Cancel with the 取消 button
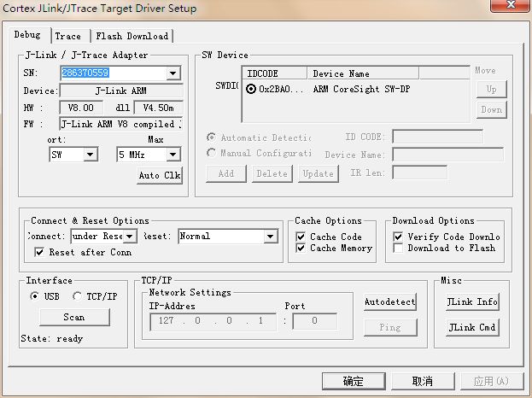Screen dimensions: 532x398 click(423, 382)
